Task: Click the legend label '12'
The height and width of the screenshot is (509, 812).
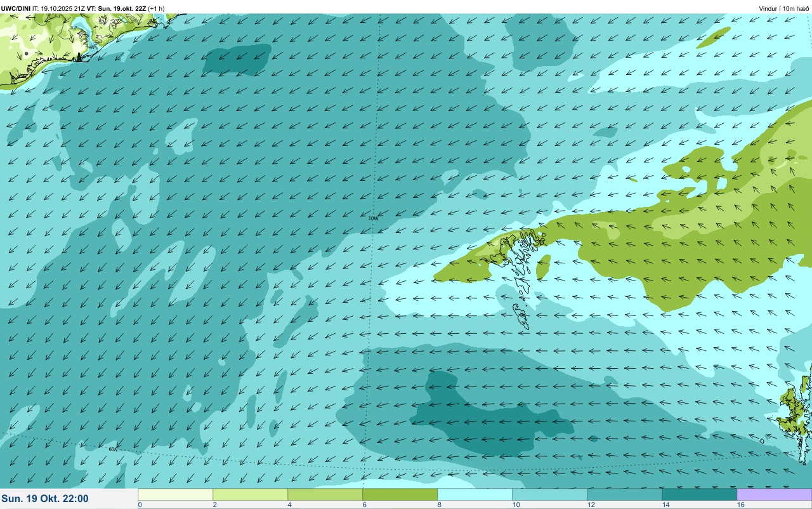Action: point(590,505)
